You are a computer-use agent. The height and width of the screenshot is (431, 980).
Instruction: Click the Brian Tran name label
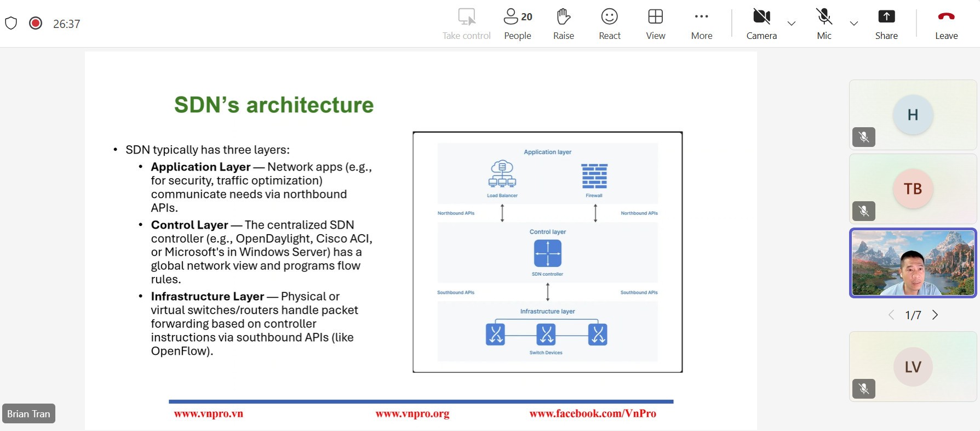pyautogui.click(x=28, y=414)
